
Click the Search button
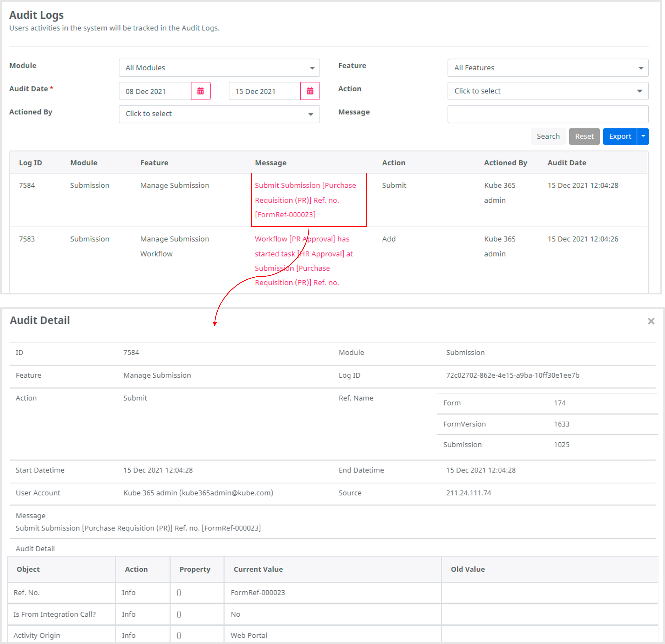pyautogui.click(x=548, y=136)
